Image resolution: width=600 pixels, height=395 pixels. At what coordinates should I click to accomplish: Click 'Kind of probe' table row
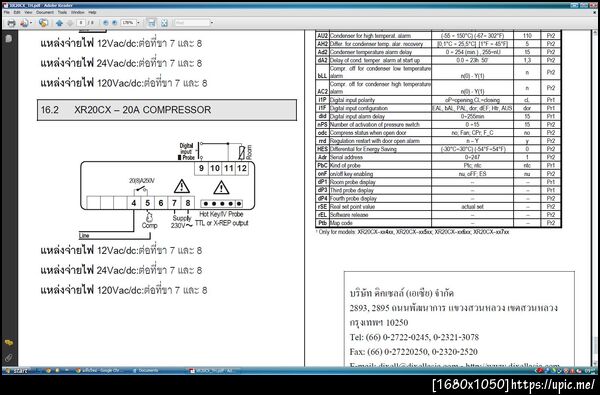[439, 166]
